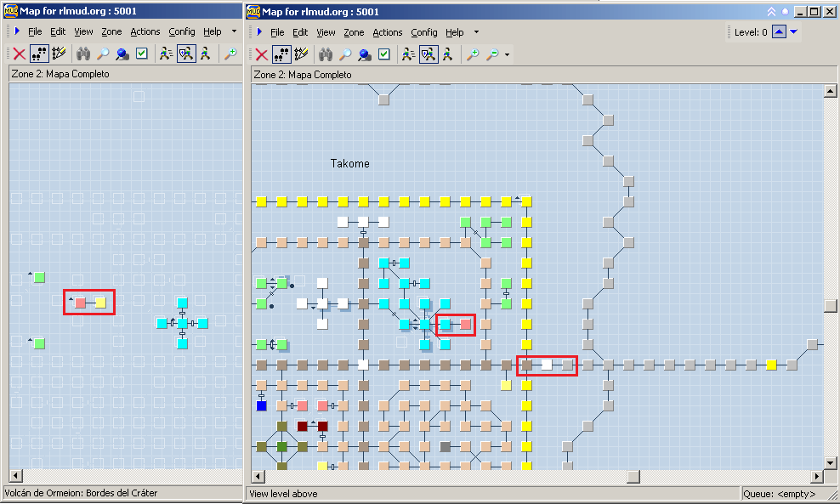Viewport: 840px width, 504px height.
Task: Open the Zone menu in right window
Action: click(354, 32)
